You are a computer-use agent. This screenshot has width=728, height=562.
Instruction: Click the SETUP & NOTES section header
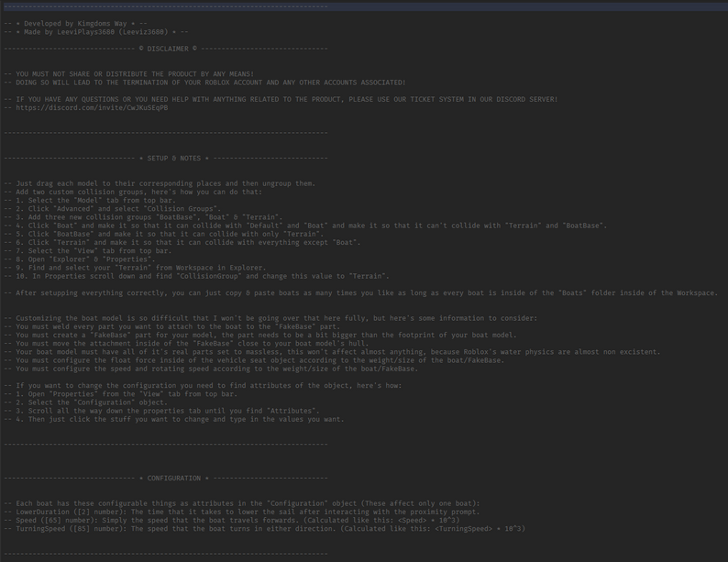click(166, 159)
